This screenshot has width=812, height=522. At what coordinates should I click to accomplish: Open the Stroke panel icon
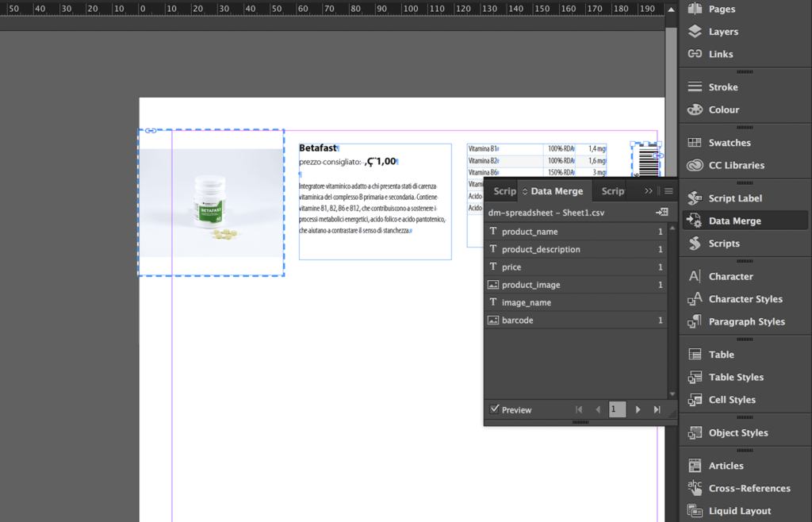pos(695,86)
